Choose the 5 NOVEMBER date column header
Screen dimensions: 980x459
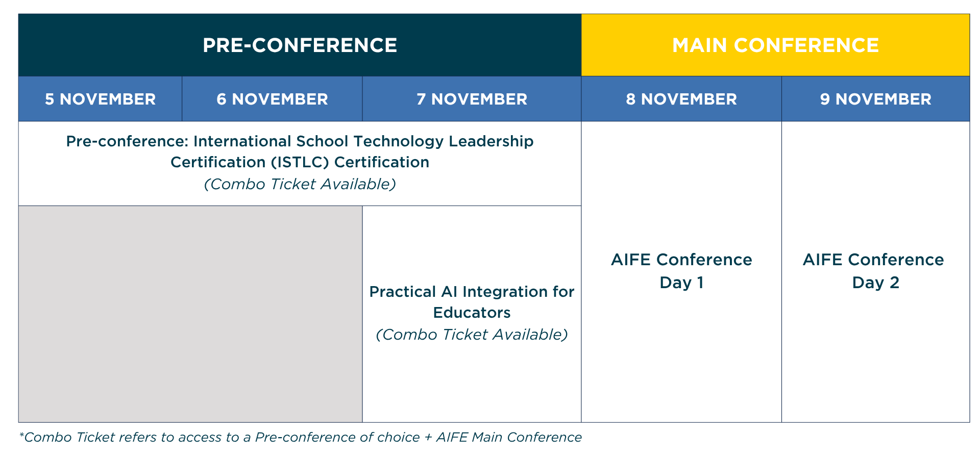click(100, 99)
